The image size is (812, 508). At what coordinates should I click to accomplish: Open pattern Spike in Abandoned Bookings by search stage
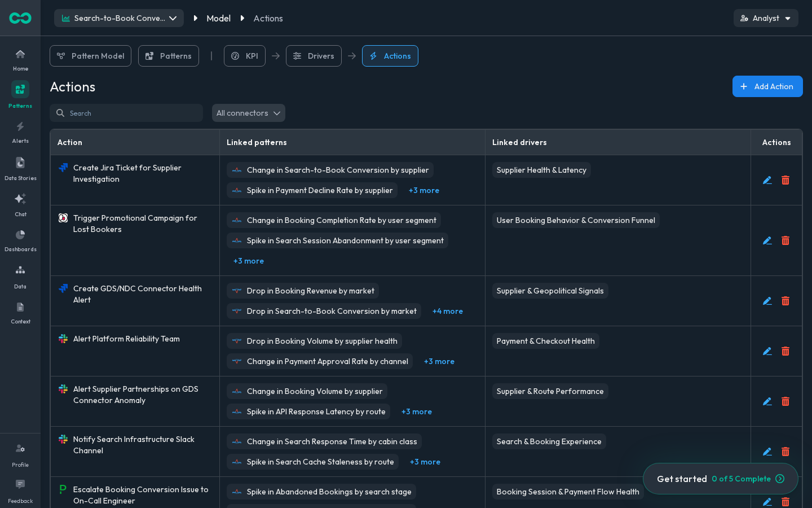coord(321,492)
